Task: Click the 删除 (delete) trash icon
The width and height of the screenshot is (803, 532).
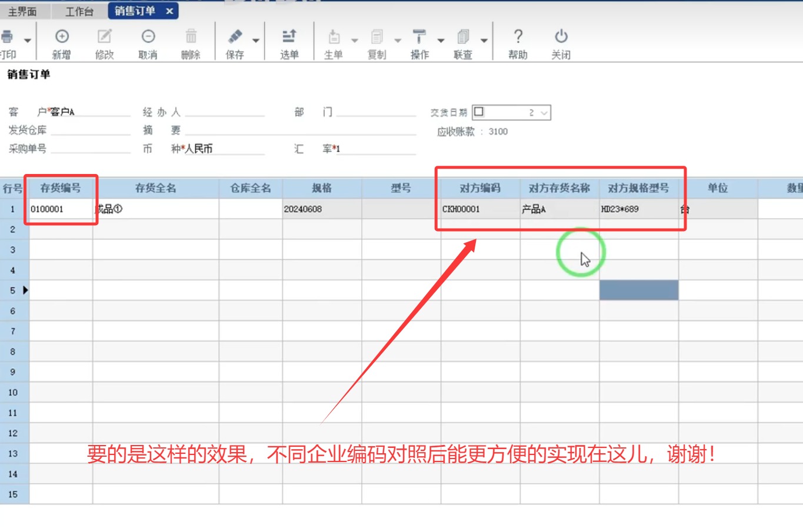Action: click(191, 37)
